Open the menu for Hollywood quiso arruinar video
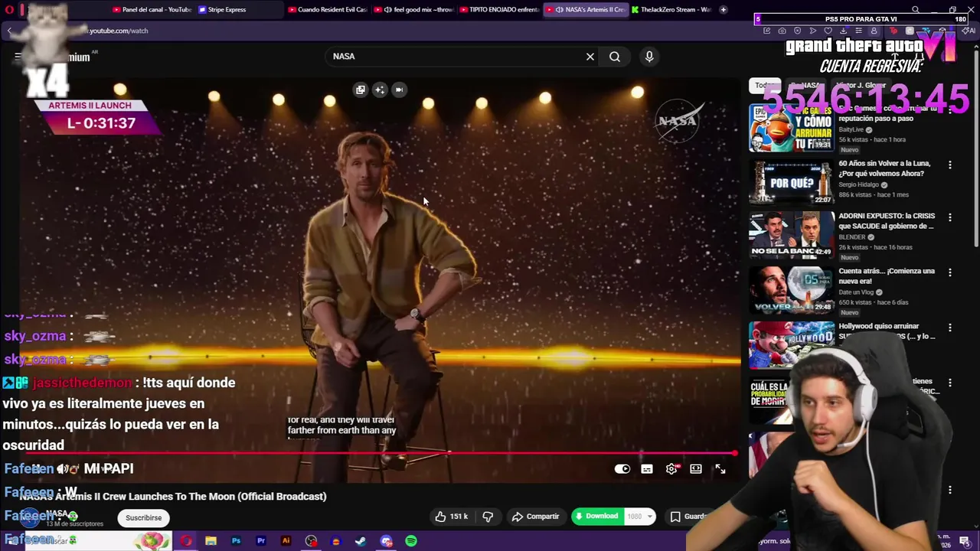The width and height of the screenshot is (980, 551). coord(950,328)
